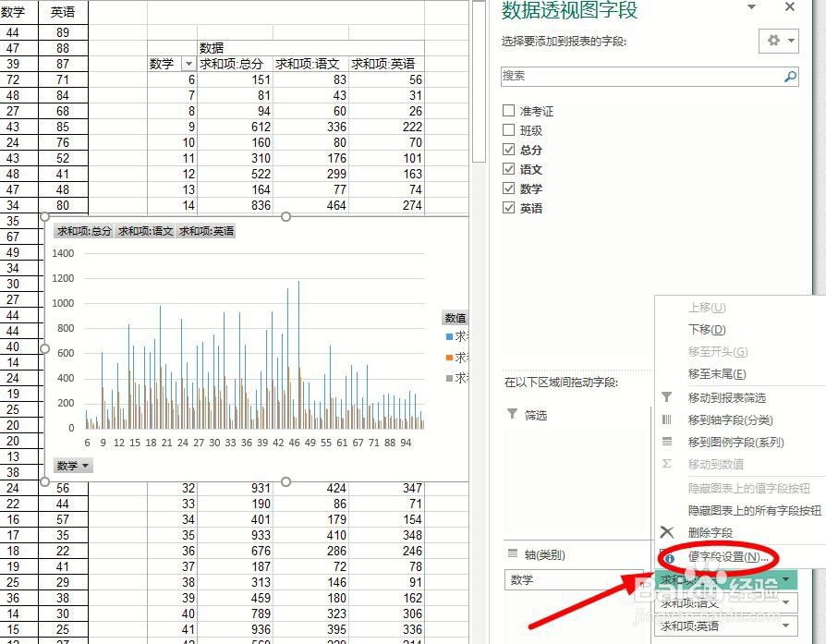
Task: Open the gear tools menu in the fields pane
Action: click(774, 41)
